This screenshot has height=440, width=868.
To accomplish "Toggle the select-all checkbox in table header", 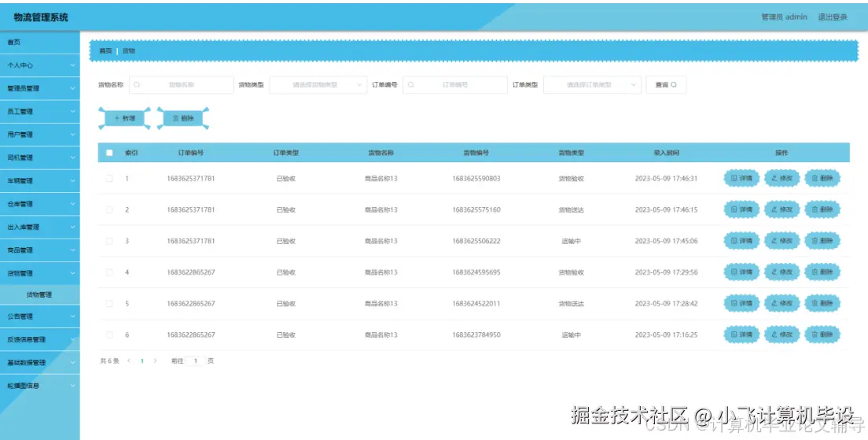I will click(109, 153).
